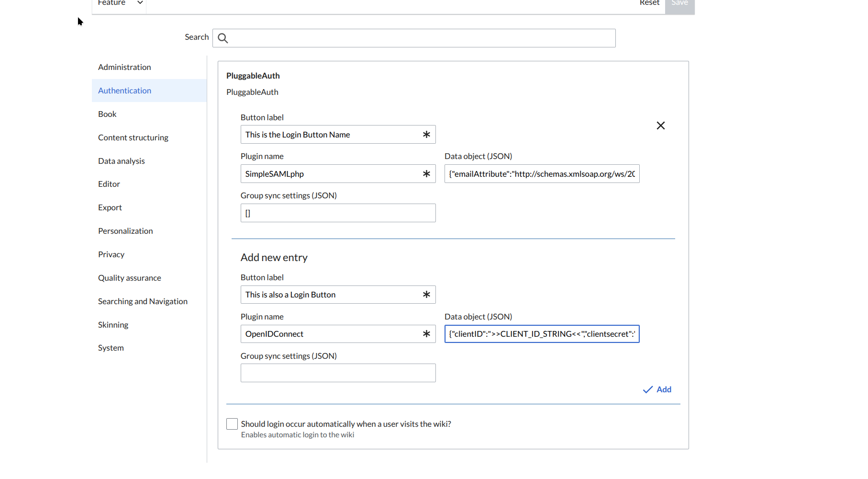868x479 pixels.
Task: Open the Privacy section
Action: point(111,254)
